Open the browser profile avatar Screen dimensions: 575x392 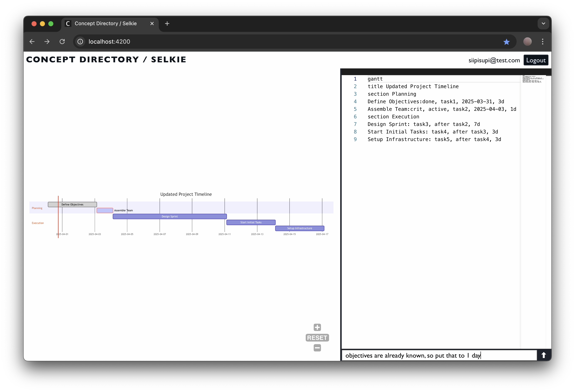[527, 42]
